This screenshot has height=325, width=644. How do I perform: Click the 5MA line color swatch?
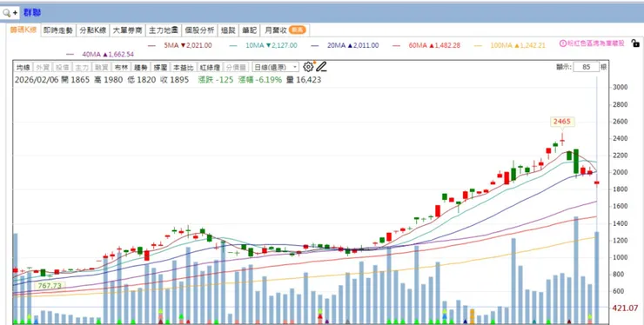click(x=151, y=45)
